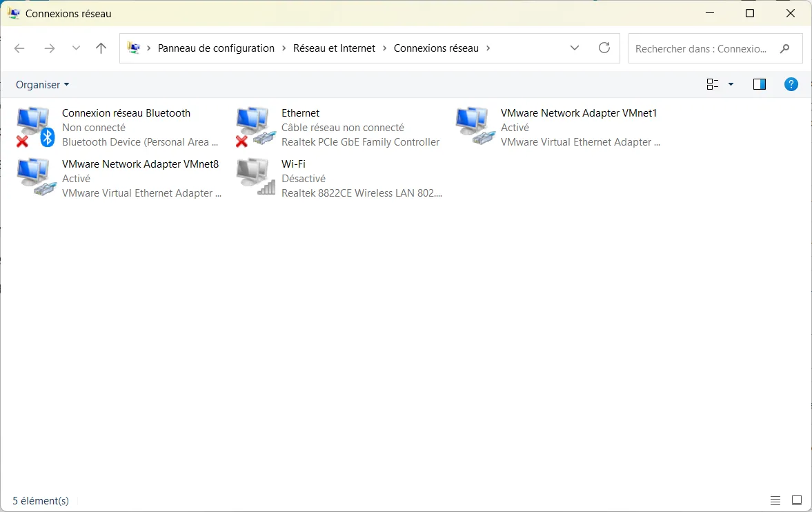Click the back navigation arrow
Viewport: 812px width, 512px height.
coord(19,48)
